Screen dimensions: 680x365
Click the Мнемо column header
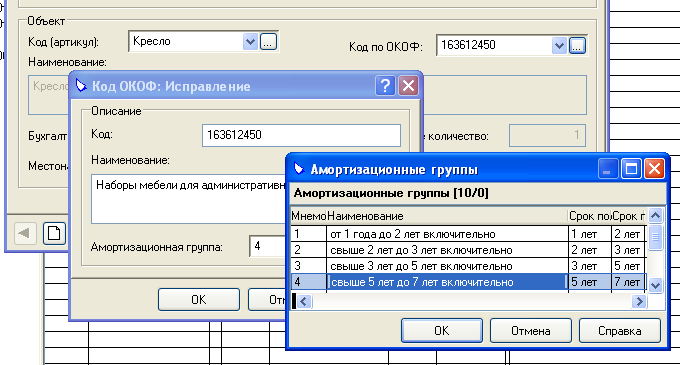click(x=308, y=216)
